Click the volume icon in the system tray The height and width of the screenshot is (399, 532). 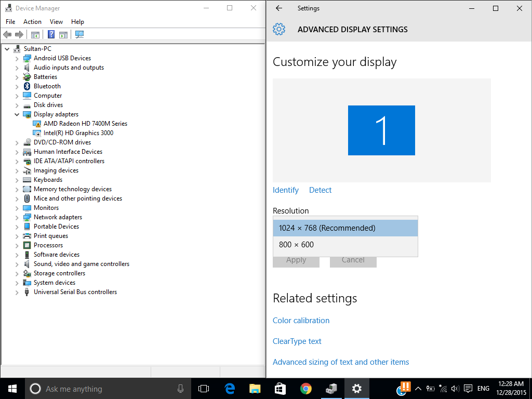(455, 389)
